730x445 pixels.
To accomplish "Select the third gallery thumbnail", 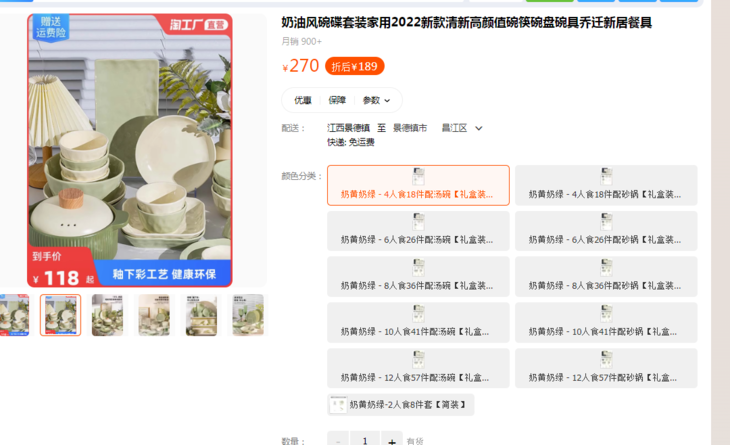I will pyautogui.click(x=108, y=315).
